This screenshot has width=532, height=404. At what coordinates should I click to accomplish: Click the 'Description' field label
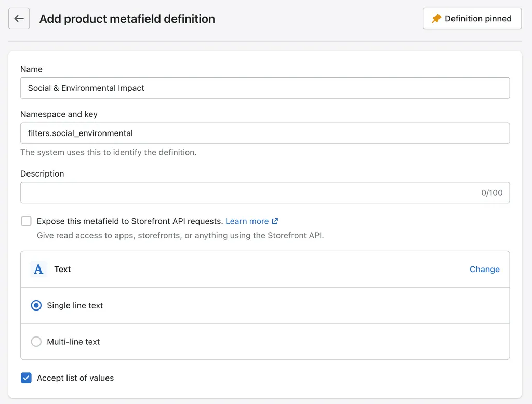pyautogui.click(x=42, y=173)
